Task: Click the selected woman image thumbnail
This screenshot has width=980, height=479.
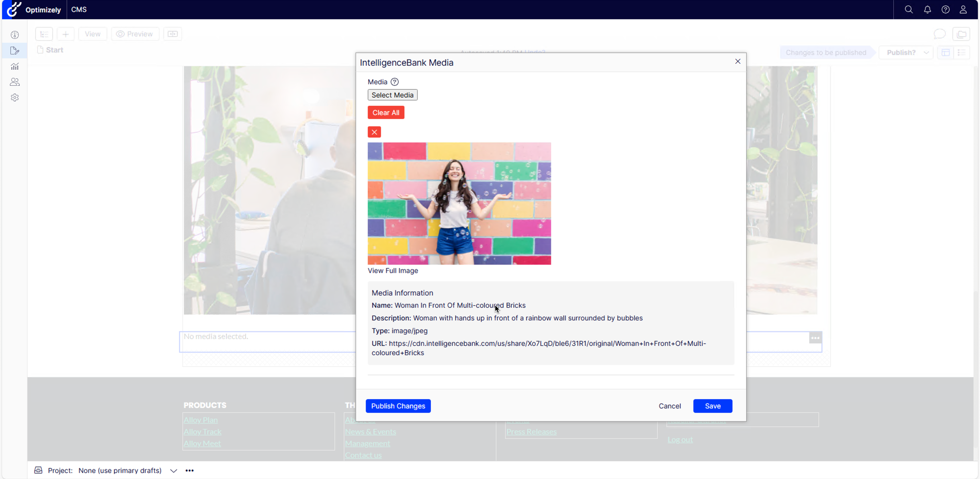Action: [x=459, y=203]
